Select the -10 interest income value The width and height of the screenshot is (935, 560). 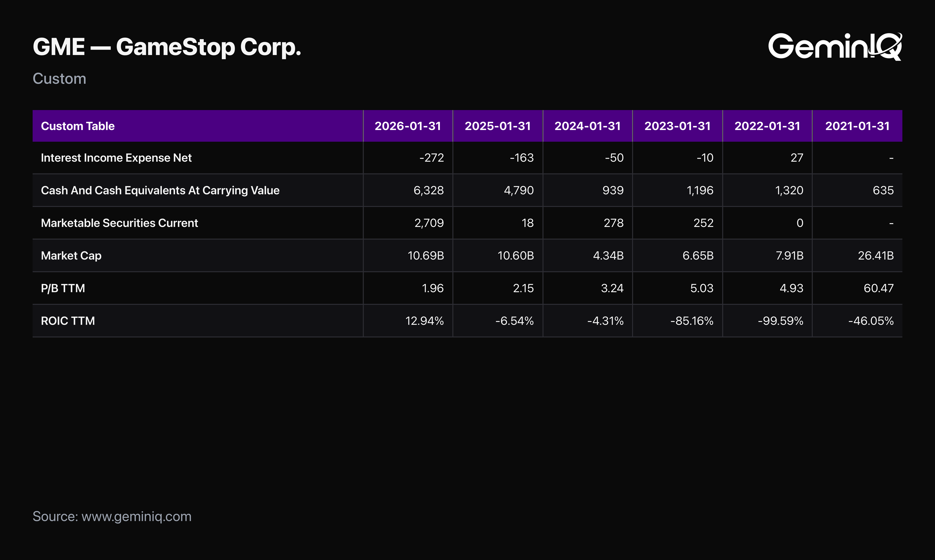click(705, 158)
